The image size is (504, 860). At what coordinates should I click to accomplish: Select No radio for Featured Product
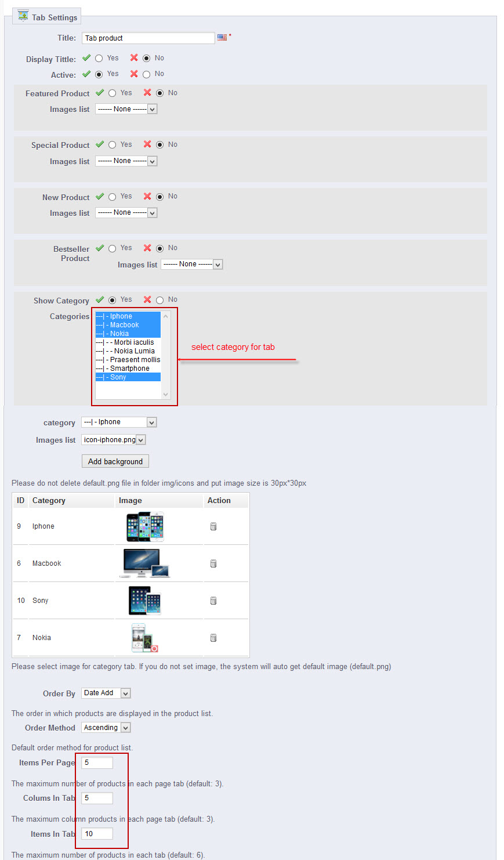[x=160, y=93]
